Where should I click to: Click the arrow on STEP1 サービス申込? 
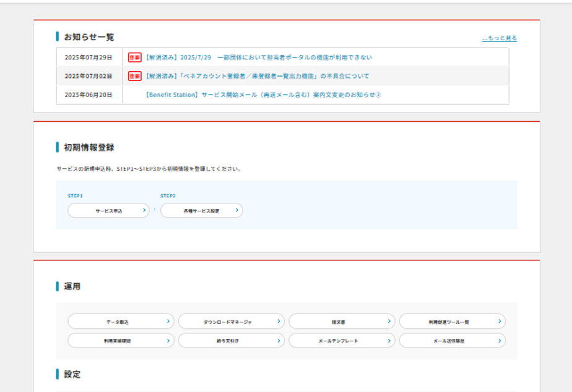(x=144, y=210)
